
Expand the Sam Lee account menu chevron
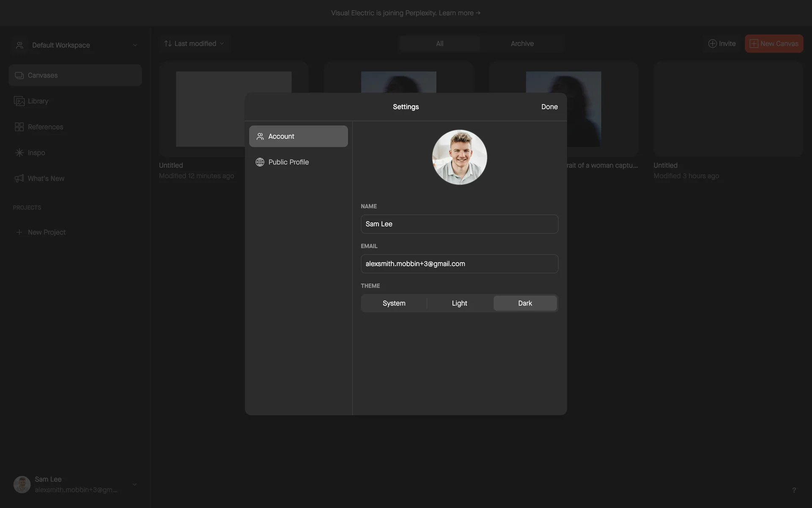click(134, 485)
